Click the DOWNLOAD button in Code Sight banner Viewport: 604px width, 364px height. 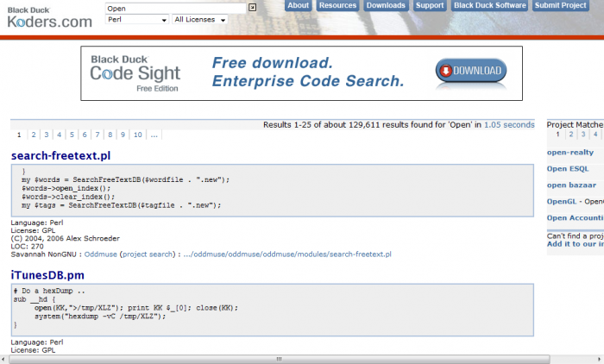(471, 71)
